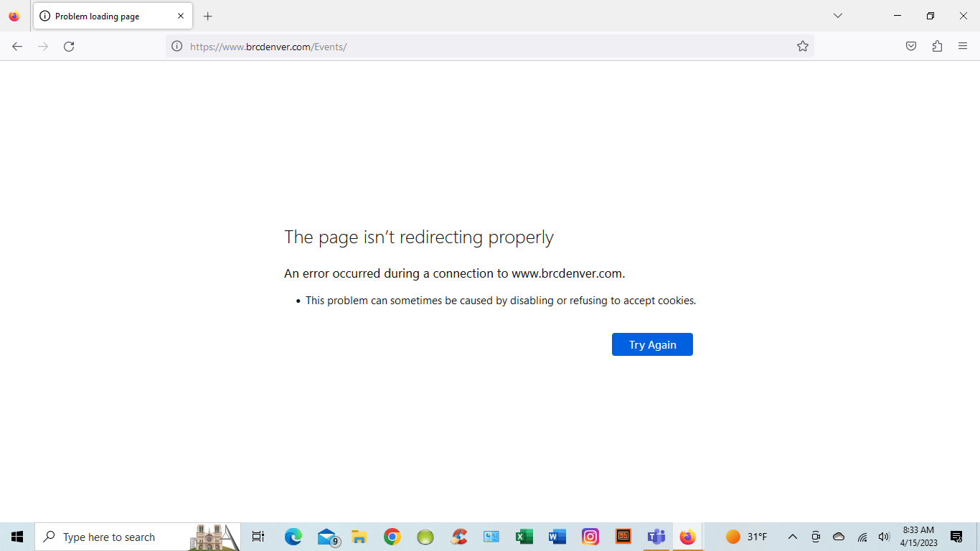Launch Excel from the taskbar

[524, 537]
